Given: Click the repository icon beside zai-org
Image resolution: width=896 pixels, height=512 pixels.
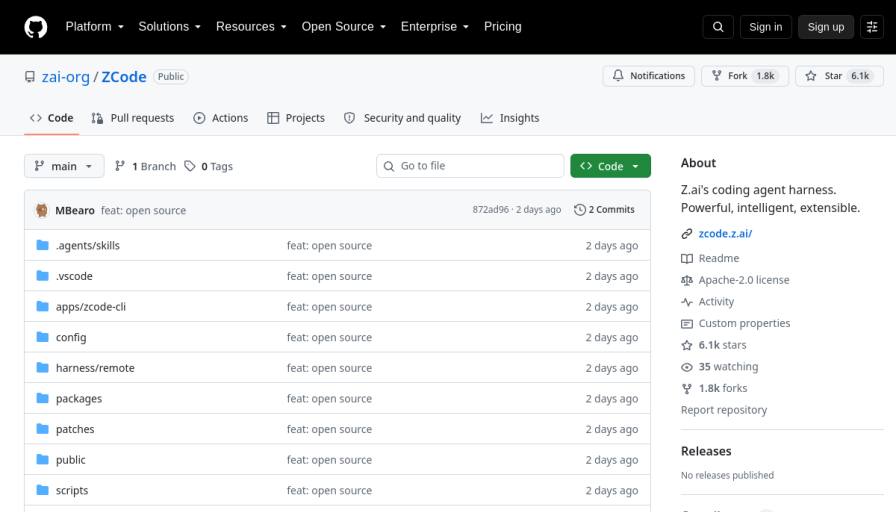Looking at the screenshot, I should 30,77.
